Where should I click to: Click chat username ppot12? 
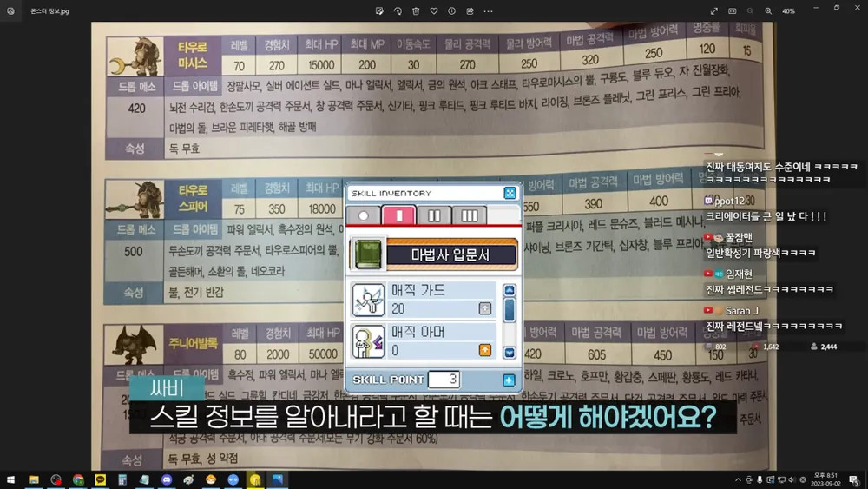pyautogui.click(x=730, y=201)
